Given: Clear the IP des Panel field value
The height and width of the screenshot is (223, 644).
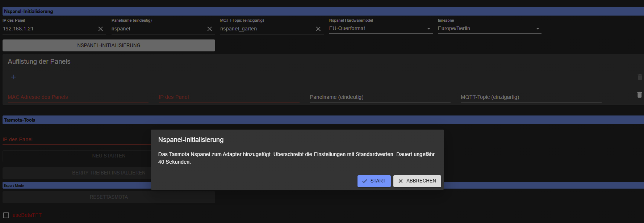Looking at the screenshot, I should 101,29.
